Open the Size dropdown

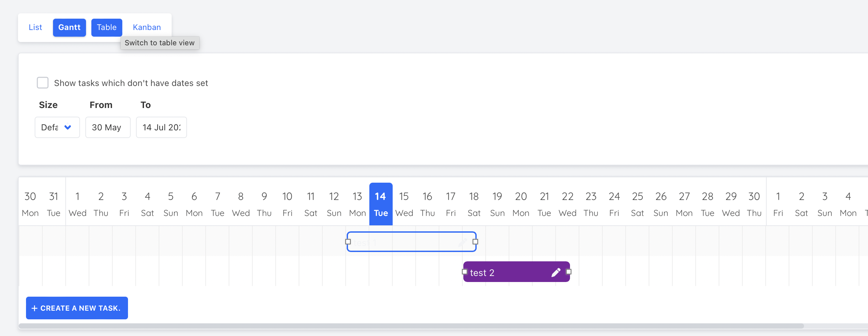pos(57,127)
